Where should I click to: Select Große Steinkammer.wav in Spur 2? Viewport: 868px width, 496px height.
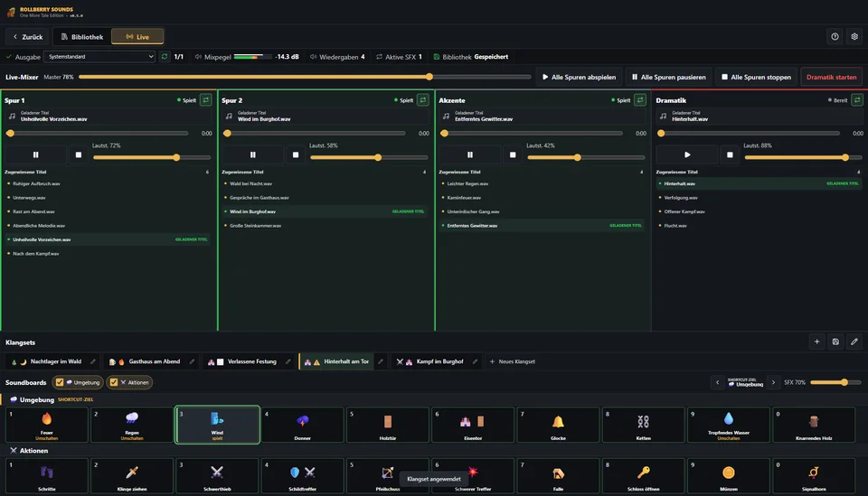click(x=325, y=226)
